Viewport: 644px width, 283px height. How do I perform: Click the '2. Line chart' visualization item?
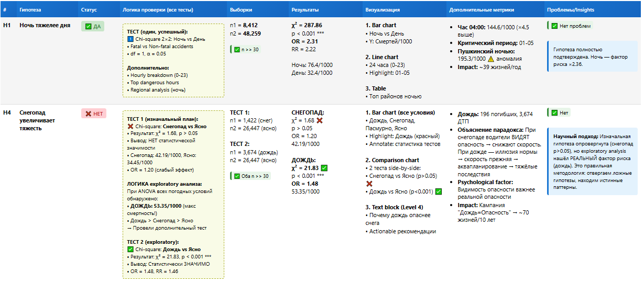pyautogui.click(x=381, y=57)
